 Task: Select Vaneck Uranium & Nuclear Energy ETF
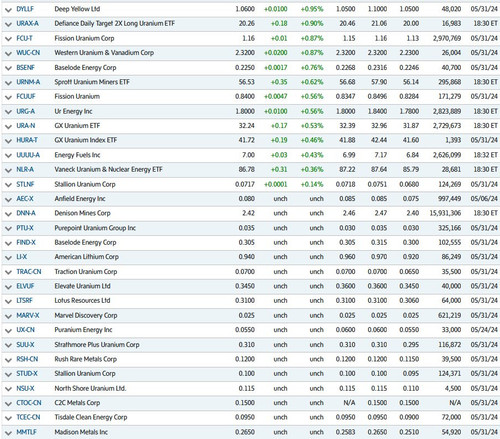(x=108, y=169)
